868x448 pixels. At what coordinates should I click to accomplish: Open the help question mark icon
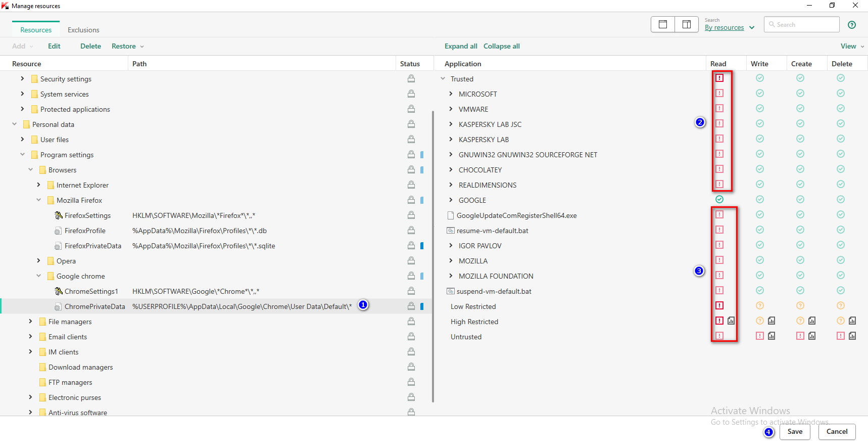pyautogui.click(x=852, y=25)
